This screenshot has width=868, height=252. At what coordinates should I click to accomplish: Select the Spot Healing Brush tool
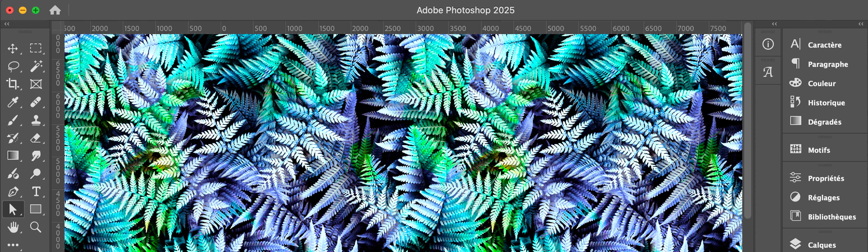click(36, 102)
